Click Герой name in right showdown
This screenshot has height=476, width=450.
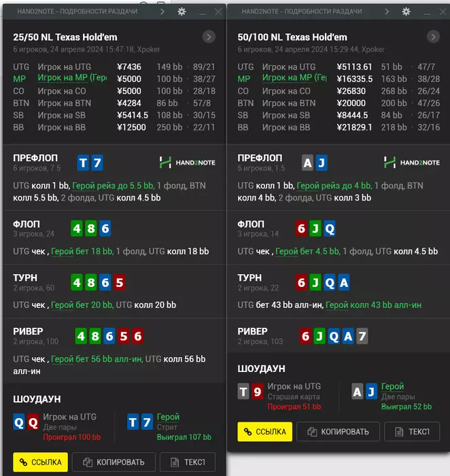click(392, 386)
